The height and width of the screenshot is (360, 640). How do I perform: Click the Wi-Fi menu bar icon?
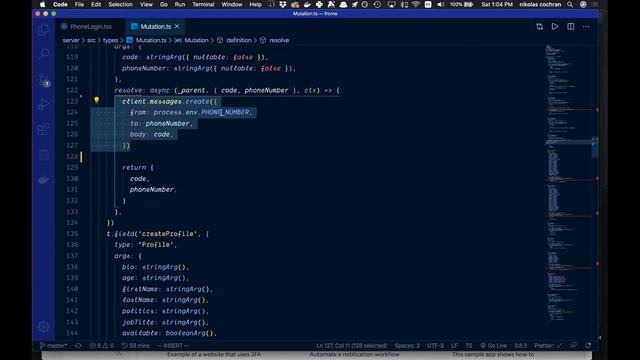[x=416, y=4]
